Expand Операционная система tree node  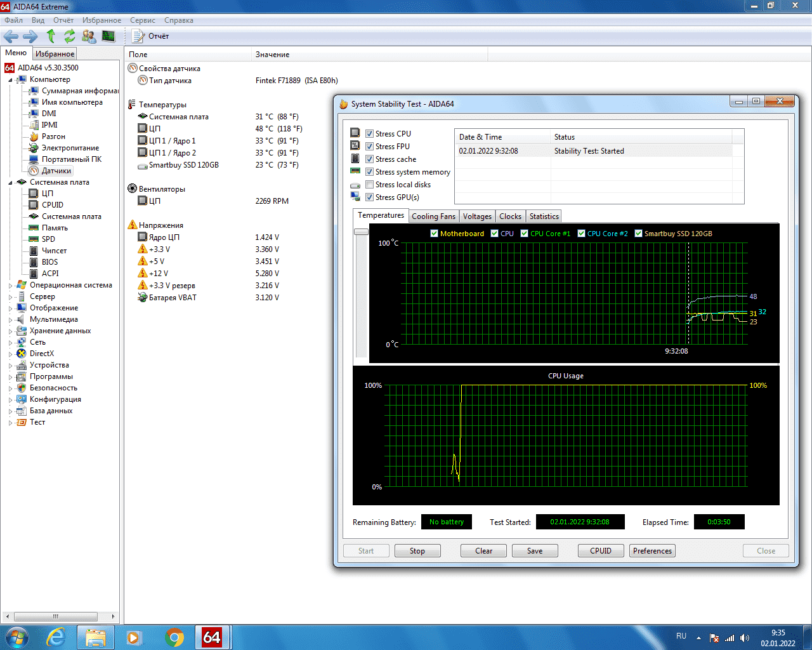coord(10,286)
